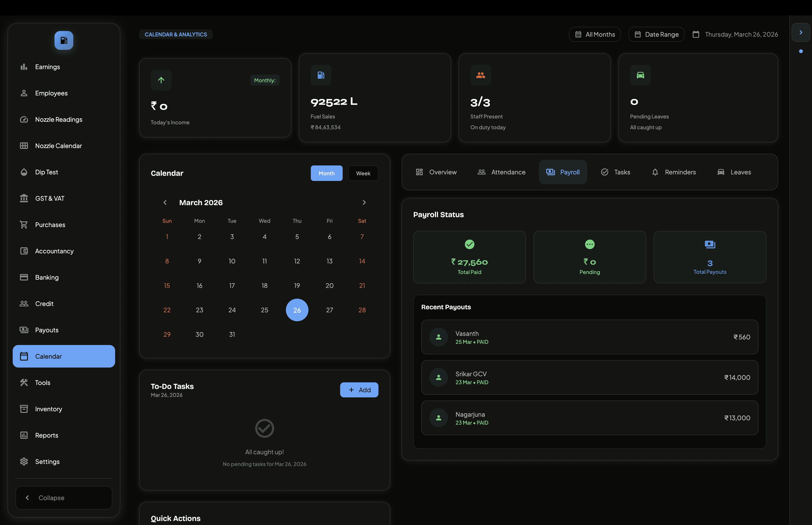Click the fuel pump app logo

[x=64, y=41]
